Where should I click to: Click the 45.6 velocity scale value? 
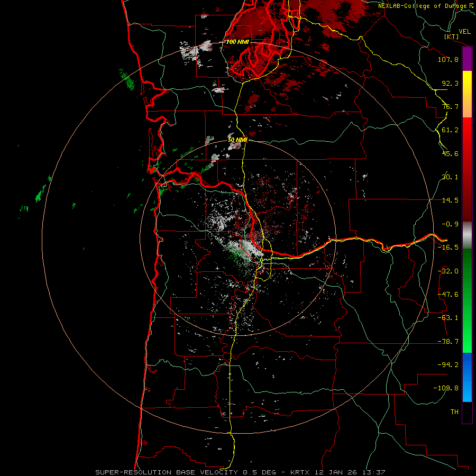coord(450,153)
